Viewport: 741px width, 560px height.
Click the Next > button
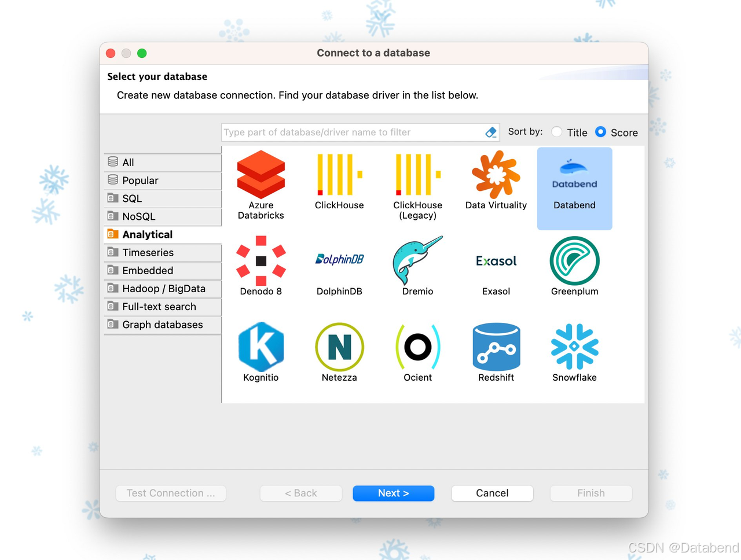[394, 493]
